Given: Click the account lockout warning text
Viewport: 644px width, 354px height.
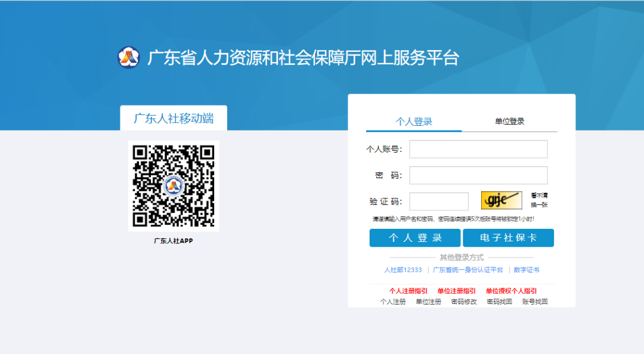Looking at the screenshot, I should click(453, 219).
